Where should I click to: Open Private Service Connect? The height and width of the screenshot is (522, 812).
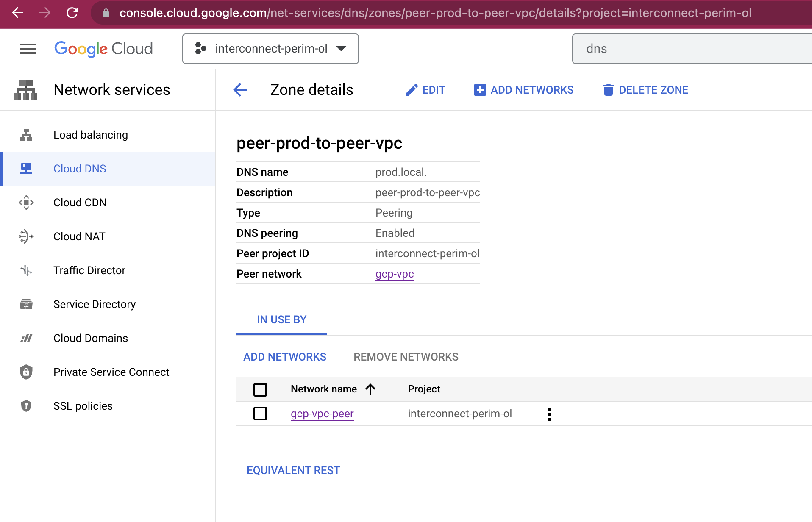tap(111, 372)
